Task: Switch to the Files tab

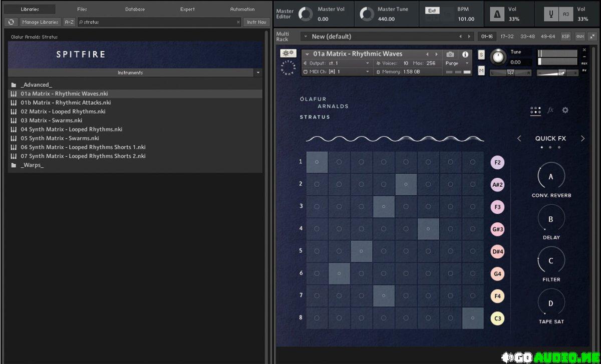Action: 82,9
